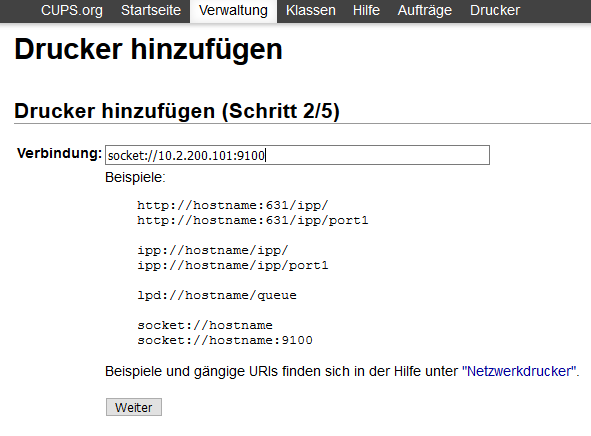Image resolution: width=591 pixels, height=436 pixels.
Task: Click the Verbindung label
Action: coord(60,154)
